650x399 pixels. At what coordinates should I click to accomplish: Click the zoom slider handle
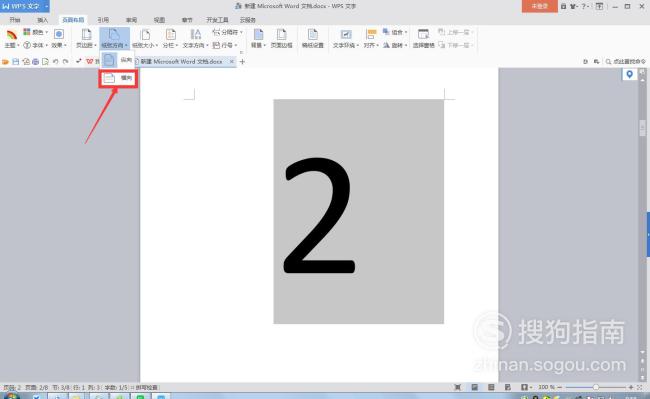[x=596, y=387]
